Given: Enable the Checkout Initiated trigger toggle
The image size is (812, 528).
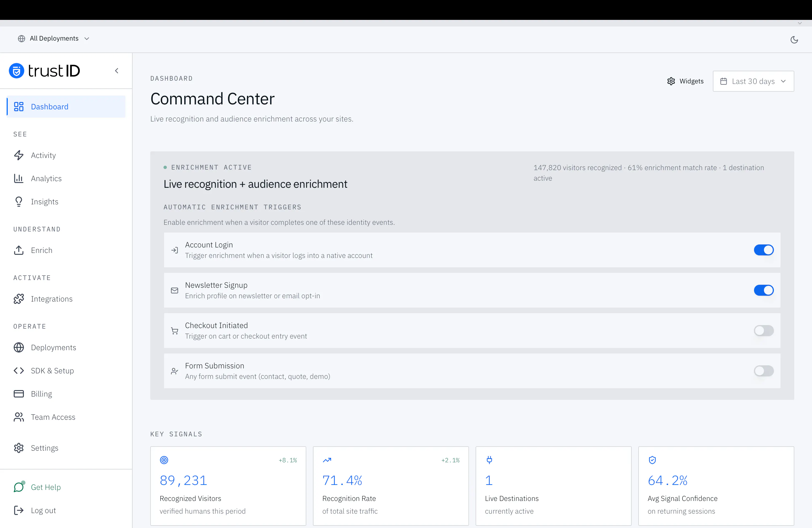Looking at the screenshot, I should tap(764, 331).
